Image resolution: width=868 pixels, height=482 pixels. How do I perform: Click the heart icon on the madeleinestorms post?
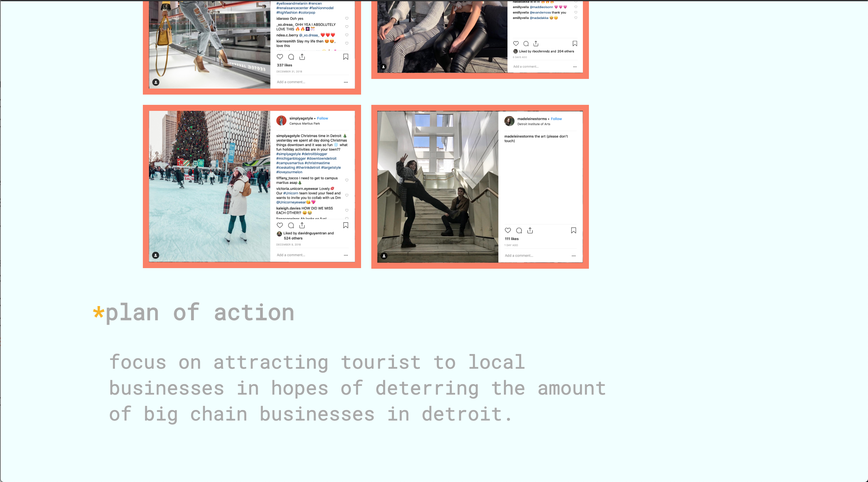coord(508,230)
